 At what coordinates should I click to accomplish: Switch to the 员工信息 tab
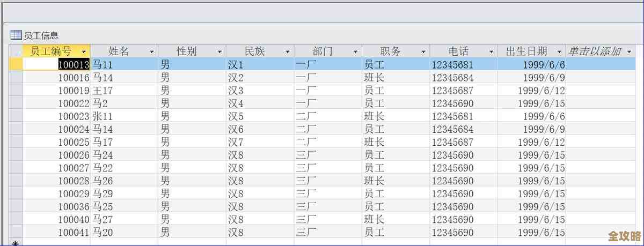coord(35,35)
